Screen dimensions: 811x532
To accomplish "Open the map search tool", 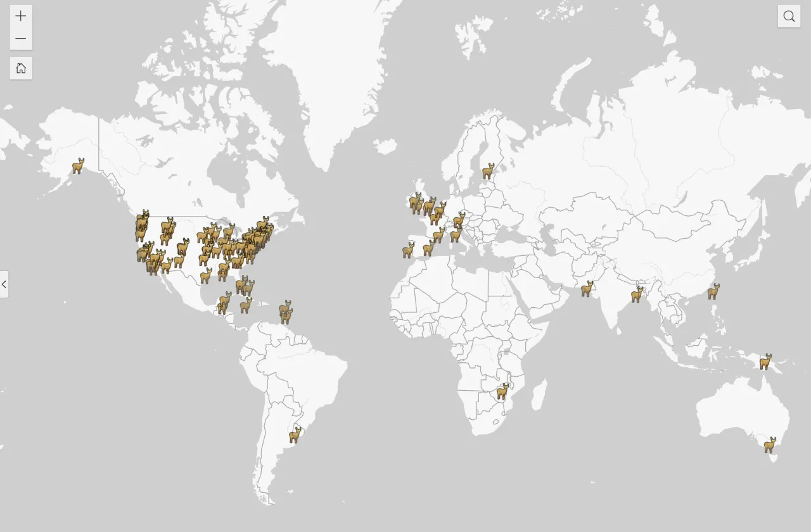I will 789,16.
